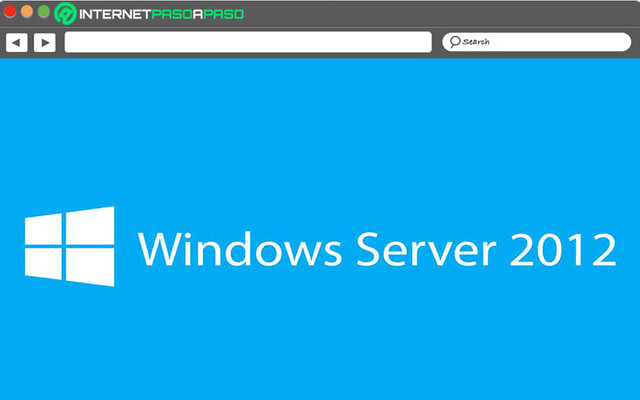640x400 pixels.
Task: Click into the Search field
Action: [536, 42]
